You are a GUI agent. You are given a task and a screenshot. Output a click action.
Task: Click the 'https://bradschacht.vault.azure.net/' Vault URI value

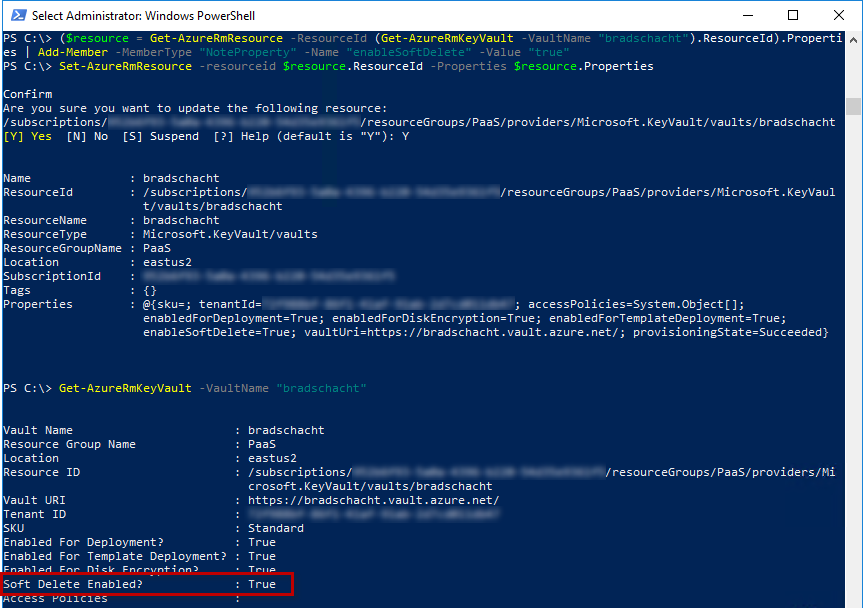pos(374,500)
